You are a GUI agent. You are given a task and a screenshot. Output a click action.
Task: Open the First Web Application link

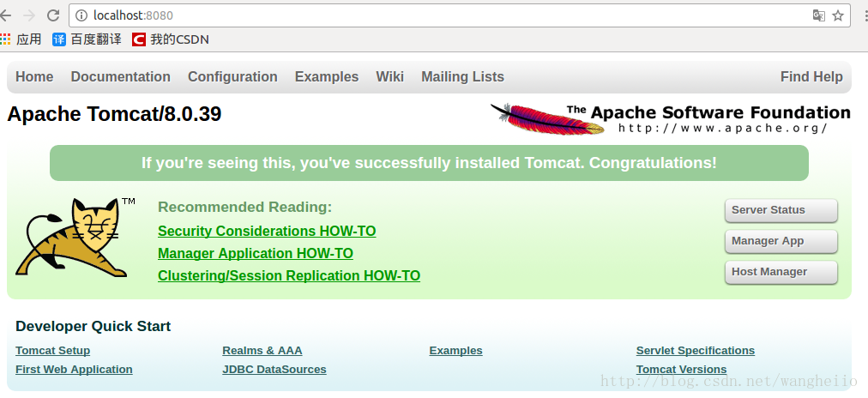pyautogui.click(x=74, y=369)
